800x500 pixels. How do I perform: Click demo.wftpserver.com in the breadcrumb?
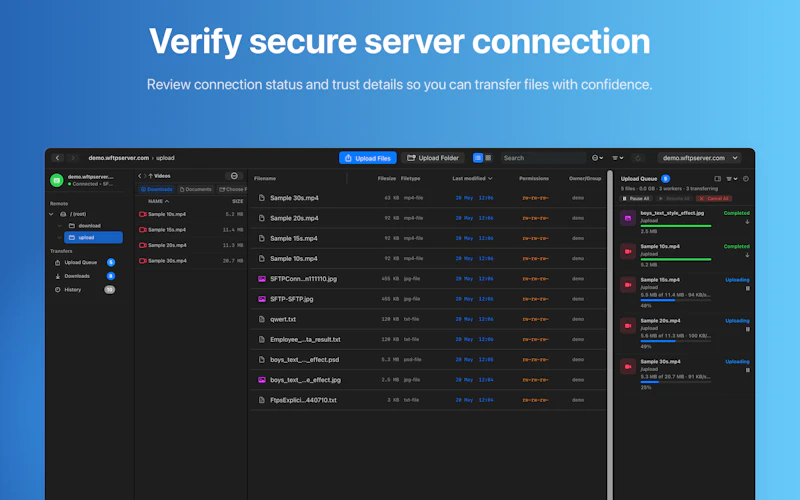[118, 158]
